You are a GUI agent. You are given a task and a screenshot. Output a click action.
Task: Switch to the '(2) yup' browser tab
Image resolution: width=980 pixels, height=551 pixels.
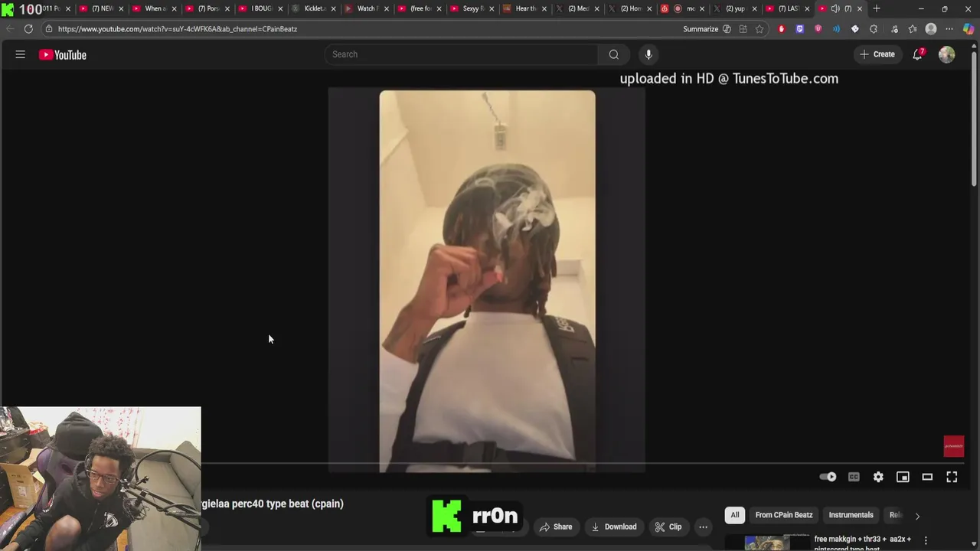[x=735, y=8]
